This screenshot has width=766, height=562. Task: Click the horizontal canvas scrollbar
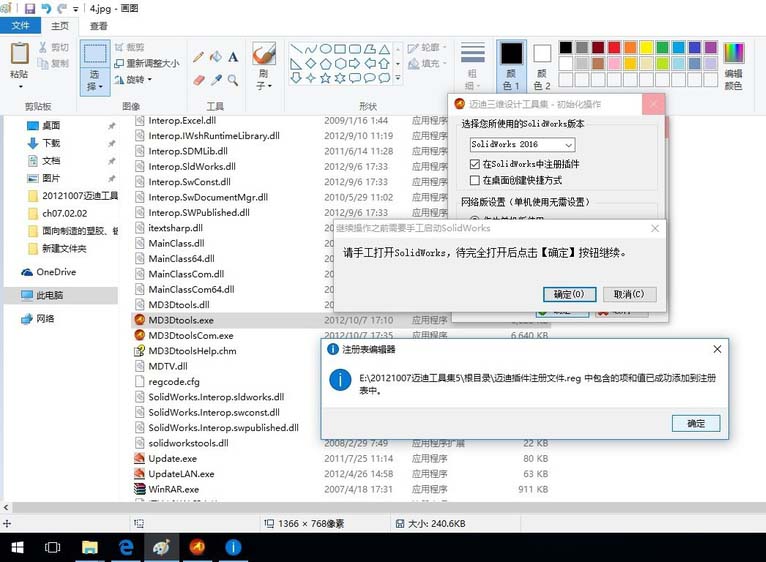388,507
